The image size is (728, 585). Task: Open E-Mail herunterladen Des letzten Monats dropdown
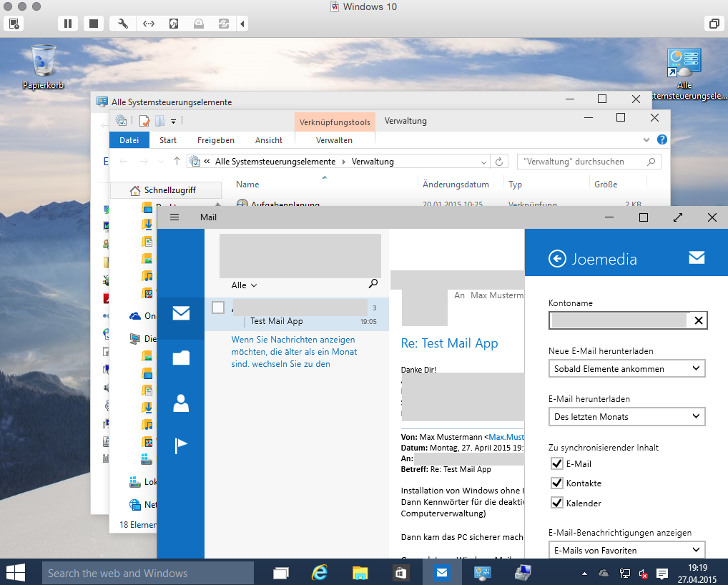point(626,416)
